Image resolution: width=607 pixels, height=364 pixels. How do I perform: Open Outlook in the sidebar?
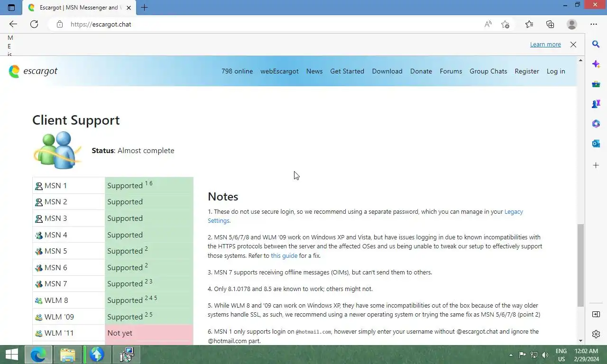(x=596, y=144)
